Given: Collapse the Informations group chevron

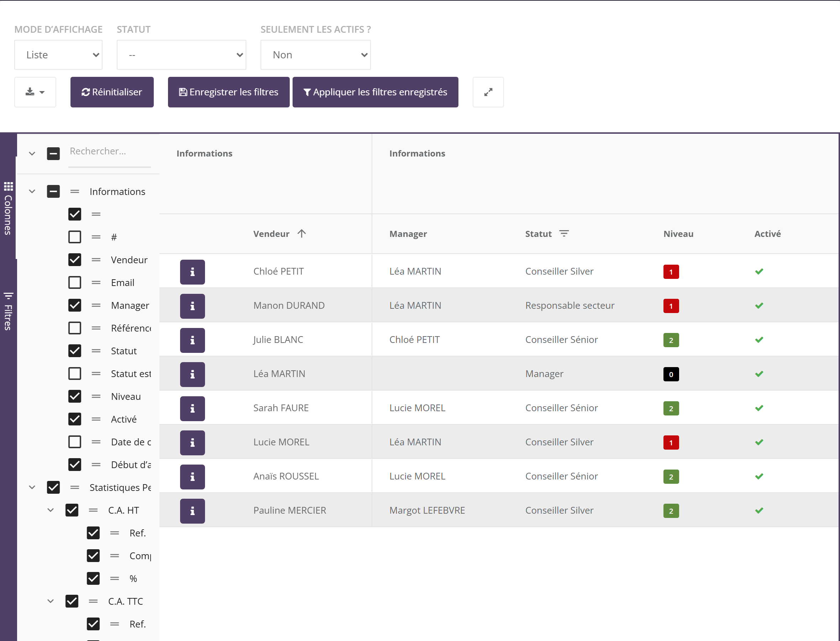Looking at the screenshot, I should (x=32, y=191).
